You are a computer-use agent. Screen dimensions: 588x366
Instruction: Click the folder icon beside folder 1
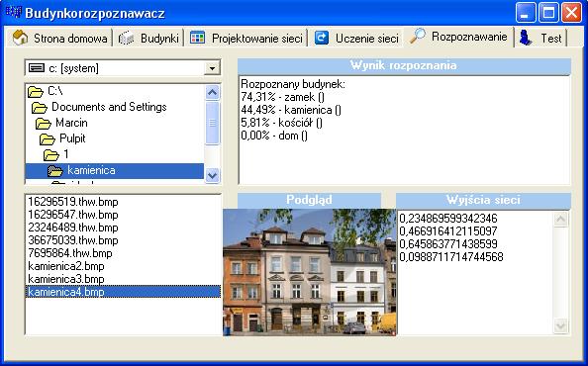pyautogui.click(x=51, y=154)
